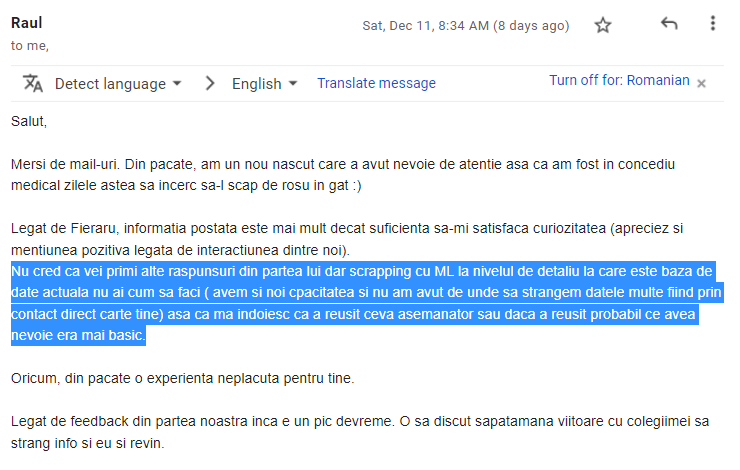Image resolution: width=740 pixels, height=470 pixels.
Task: Click Turn off for: Romanian link
Action: tap(619, 80)
